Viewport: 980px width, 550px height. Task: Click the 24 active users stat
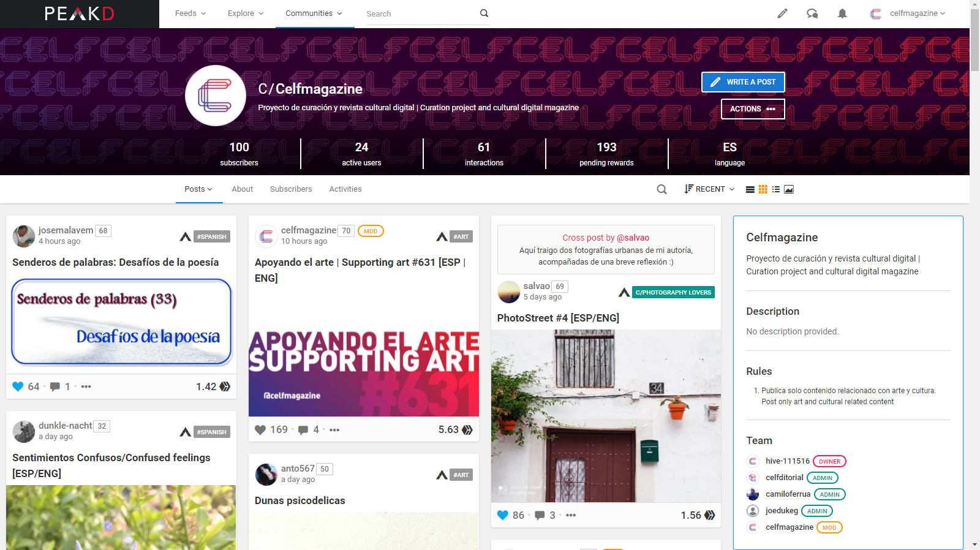click(361, 154)
